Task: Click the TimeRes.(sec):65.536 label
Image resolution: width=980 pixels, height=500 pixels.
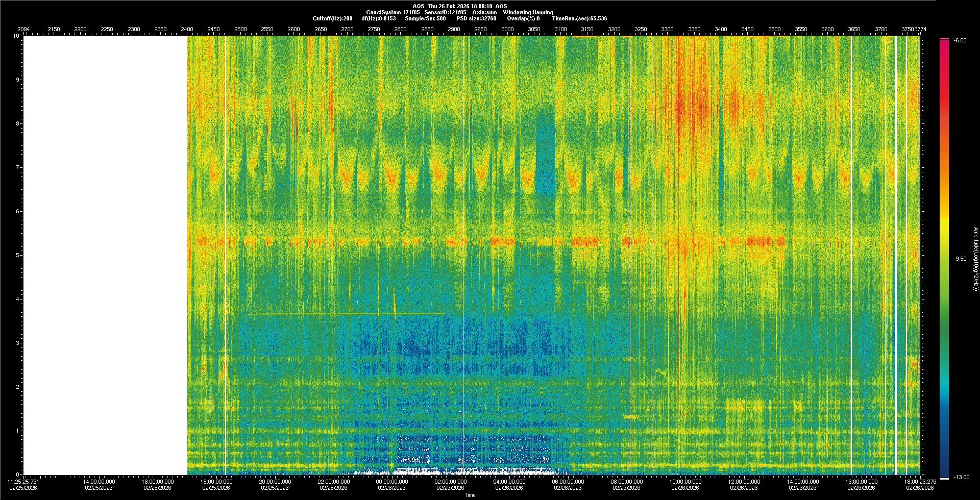Action: point(579,18)
